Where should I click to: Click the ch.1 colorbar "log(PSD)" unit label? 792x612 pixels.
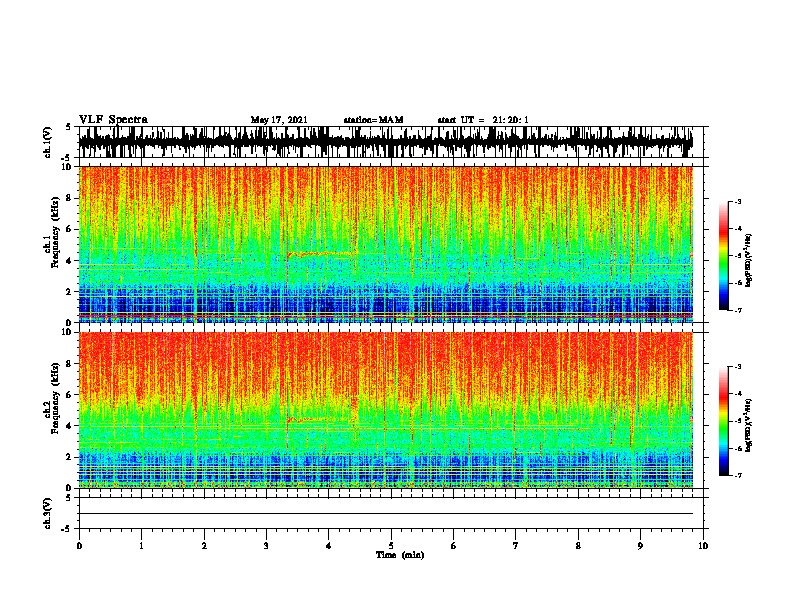click(x=749, y=261)
